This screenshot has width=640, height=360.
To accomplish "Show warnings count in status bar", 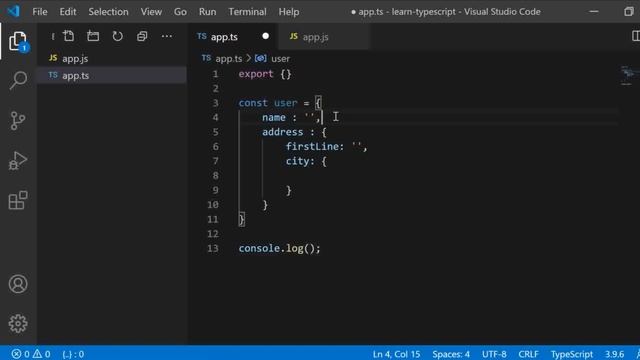I will pyautogui.click(x=42, y=354).
